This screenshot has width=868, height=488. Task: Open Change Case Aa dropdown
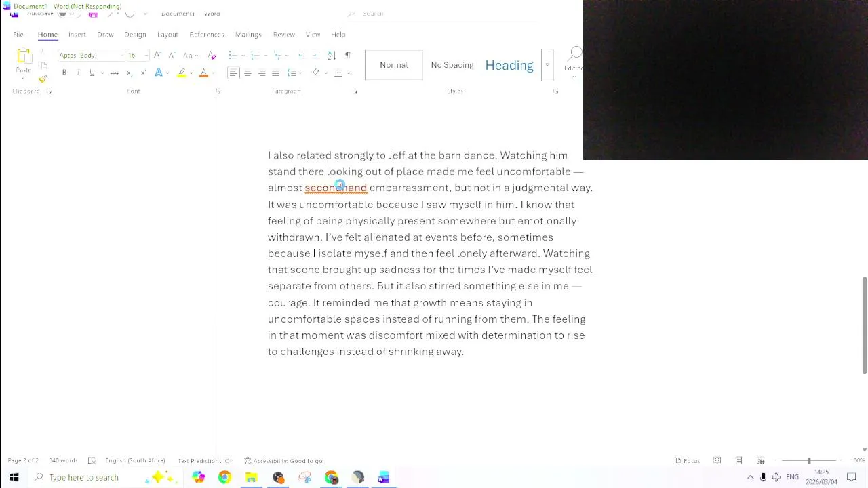191,55
